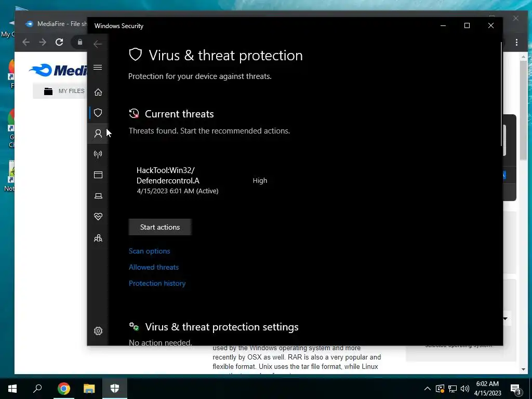Click the Windows Update tray icon
The width and height of the screenshot is (532, 399).
pos(440,389)
